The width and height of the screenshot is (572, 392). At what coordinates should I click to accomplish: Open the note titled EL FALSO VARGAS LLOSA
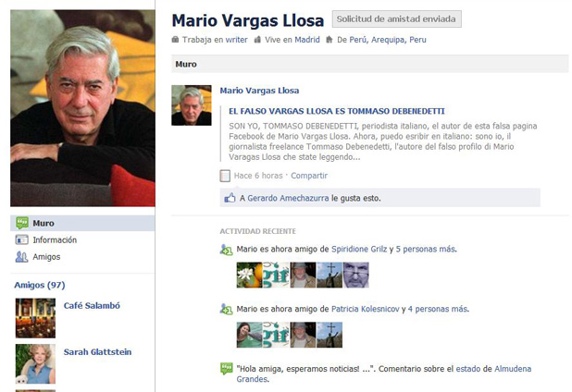(x=337, y=111)
